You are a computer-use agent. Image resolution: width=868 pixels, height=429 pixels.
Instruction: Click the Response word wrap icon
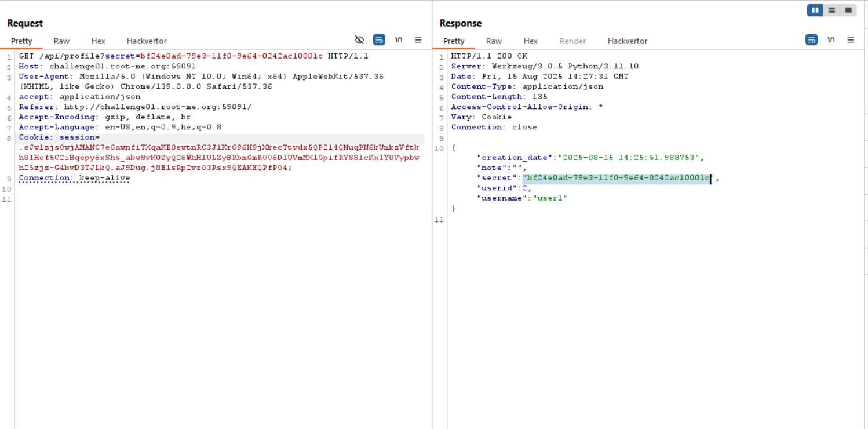(x=811, y=40)
